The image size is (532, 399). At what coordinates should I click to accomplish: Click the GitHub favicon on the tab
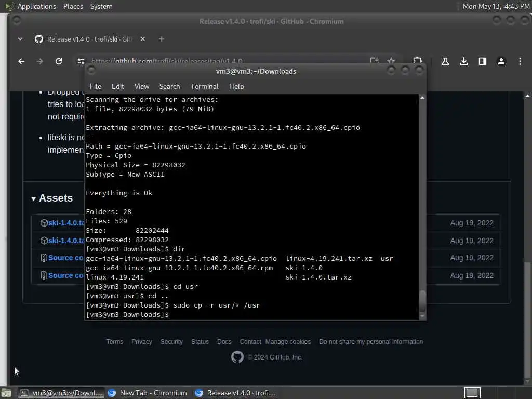[x=39, y=39]
